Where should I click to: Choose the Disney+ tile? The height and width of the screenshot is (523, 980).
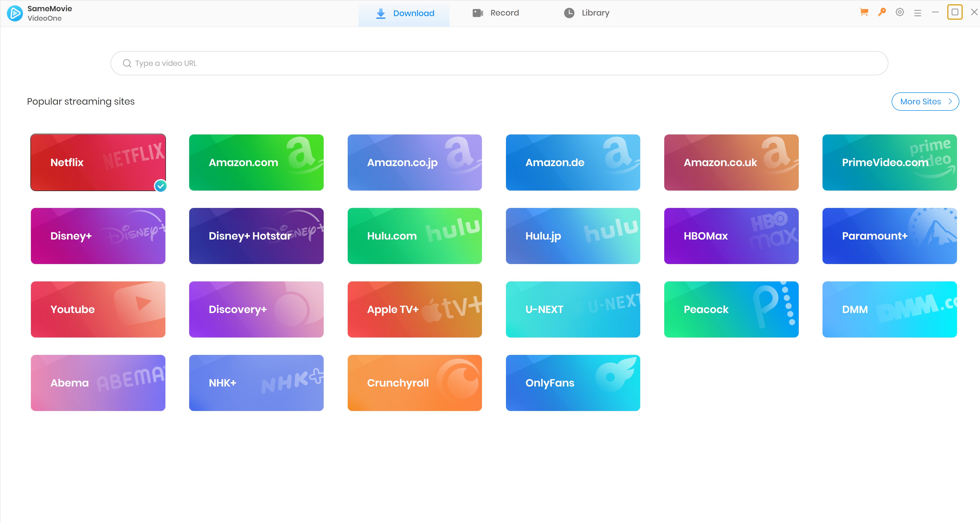[98, 236]
